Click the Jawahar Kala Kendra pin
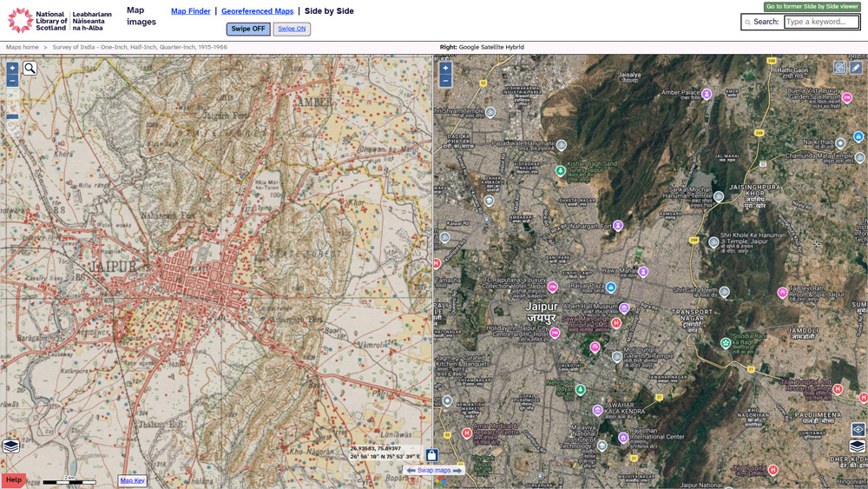 point(597,410)
